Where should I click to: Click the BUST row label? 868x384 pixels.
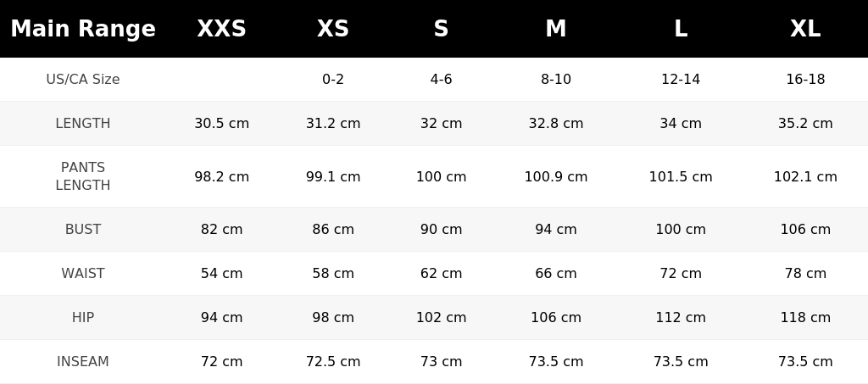tap(83, 229)
